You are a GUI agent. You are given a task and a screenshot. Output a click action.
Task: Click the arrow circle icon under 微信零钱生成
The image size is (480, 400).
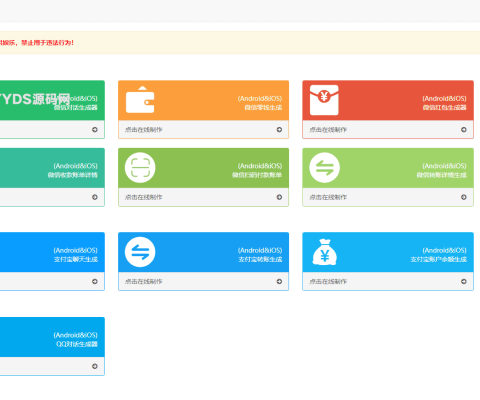[279, 129]
